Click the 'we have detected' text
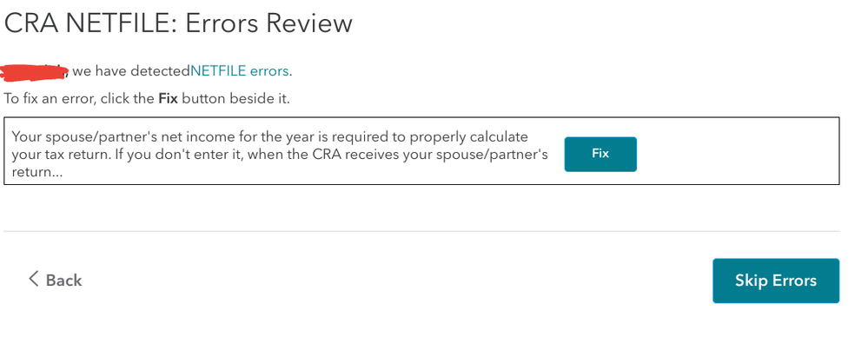 [x=132, y=71]
